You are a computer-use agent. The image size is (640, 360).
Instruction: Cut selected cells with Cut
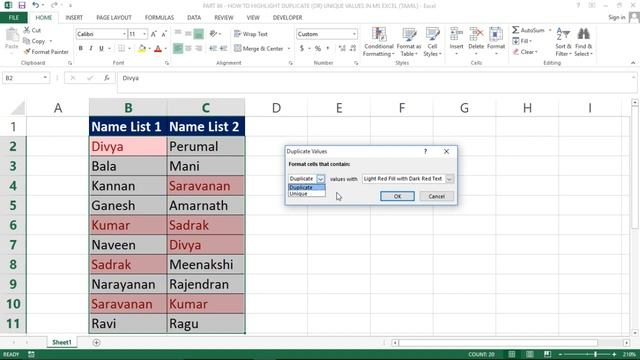tap(32, 30)
